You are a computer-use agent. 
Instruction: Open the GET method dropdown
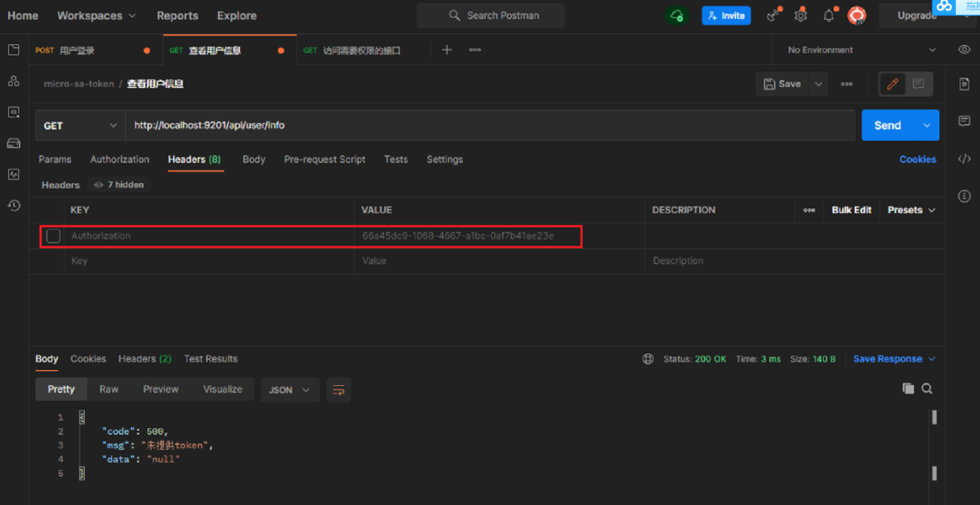(x=80, y=125)
